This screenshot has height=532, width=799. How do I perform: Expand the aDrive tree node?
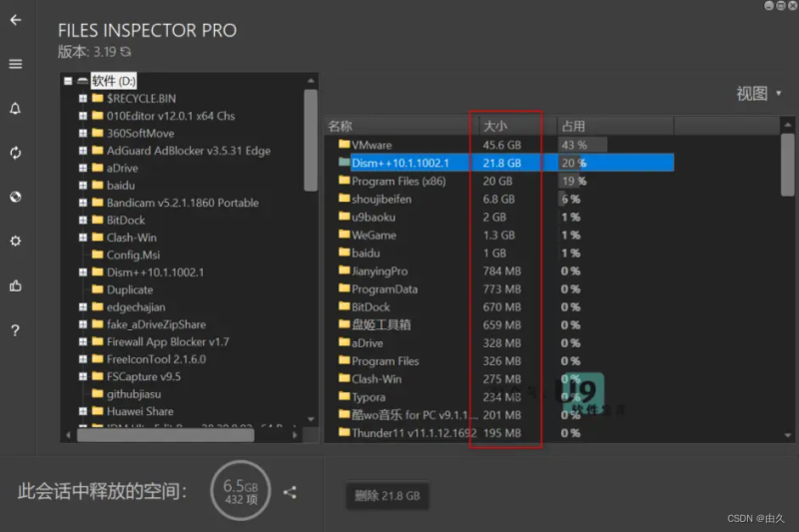(83, 168)
